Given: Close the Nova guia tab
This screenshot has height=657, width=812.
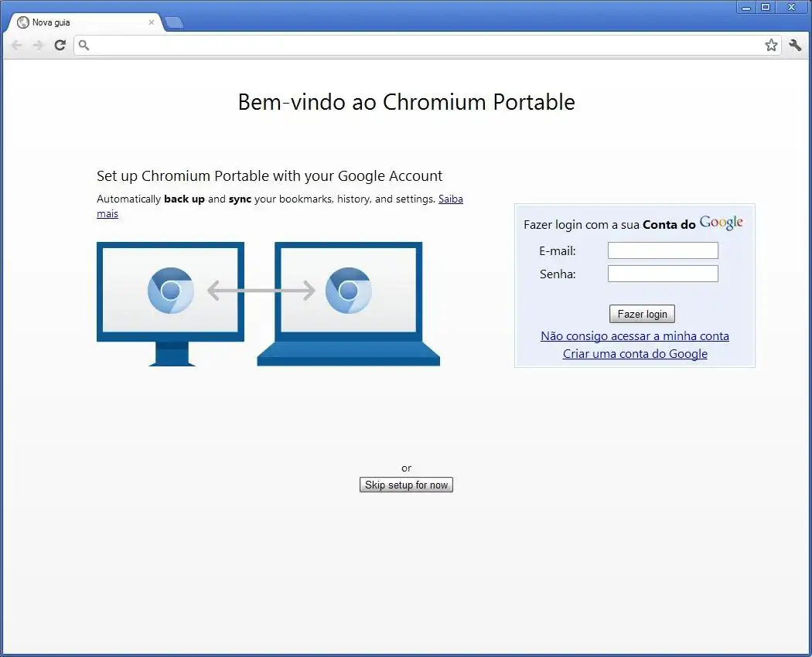Looking at the screenshot, I should [152, 22].
